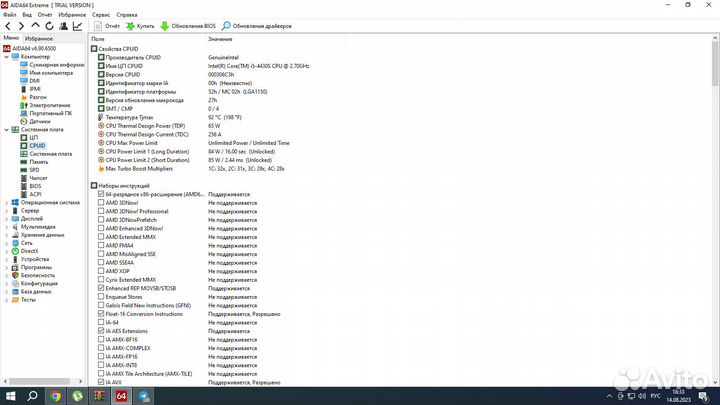This screenshot has width=720, height=405.
Task: Expand the DirectX tree node
Action: point(6,251)
